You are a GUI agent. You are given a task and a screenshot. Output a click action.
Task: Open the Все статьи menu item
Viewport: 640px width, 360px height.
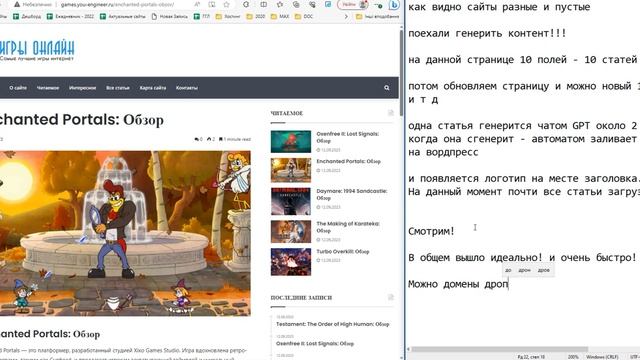pyautogui.click(x=118, y=88)
